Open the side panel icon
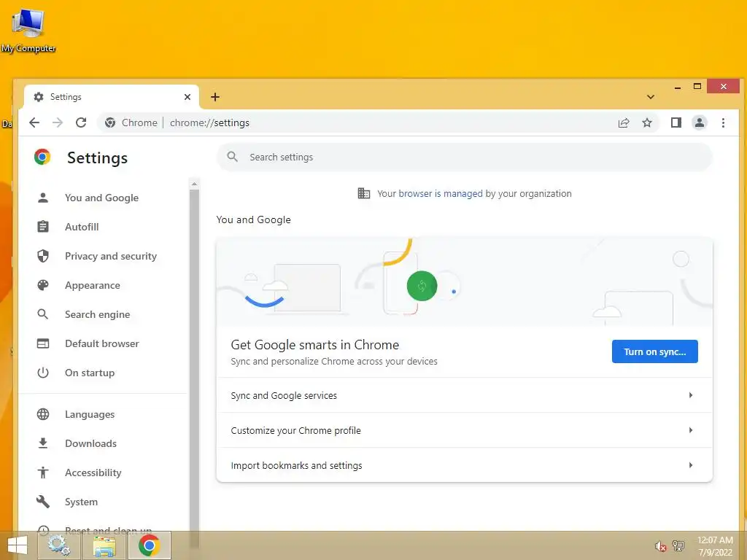The width and height of the screenshot is (747, 560). click(x=676, y=122)
